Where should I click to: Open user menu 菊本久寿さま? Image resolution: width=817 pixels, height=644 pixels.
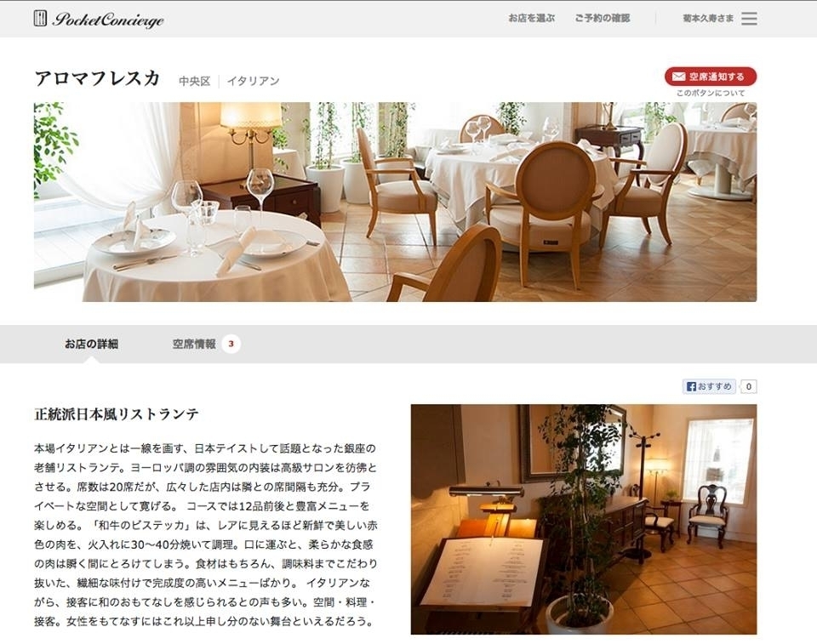click(708, 18)
